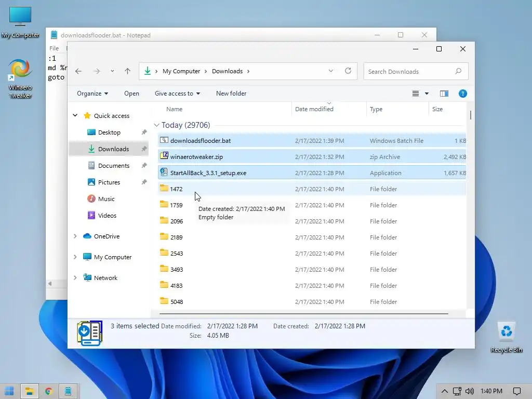Open Explorer help icon
Viewport: 532px width, 399px height.
tap(463, 94)
